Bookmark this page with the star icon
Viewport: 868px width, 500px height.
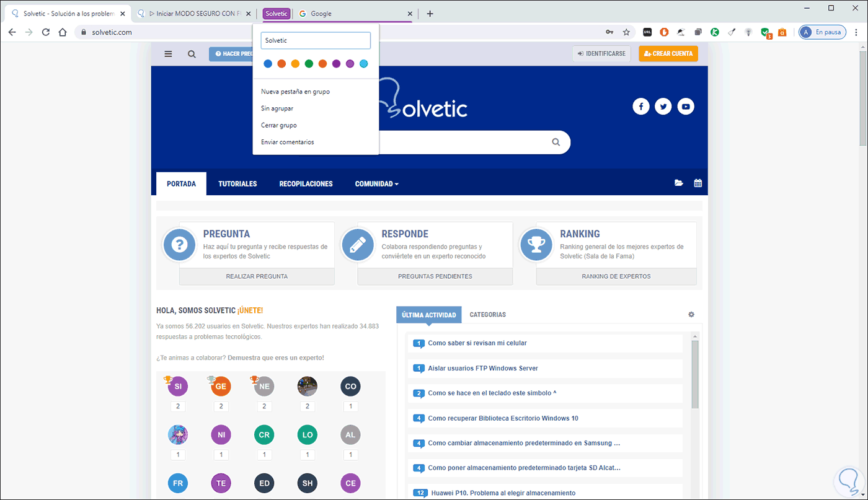coord(626,32)
